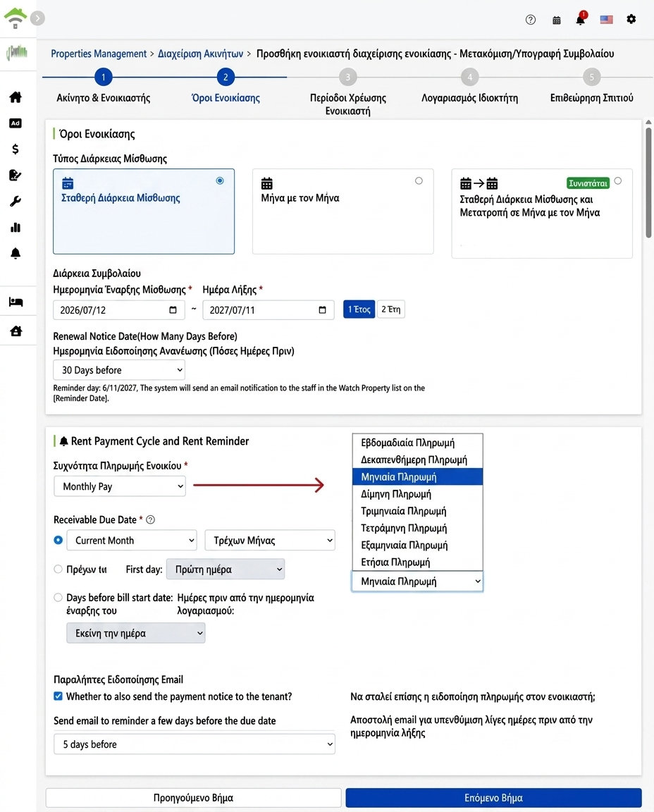Open the wrench maintenance sidebar icon
Screen dimensions: 654x812
[16, 202]
